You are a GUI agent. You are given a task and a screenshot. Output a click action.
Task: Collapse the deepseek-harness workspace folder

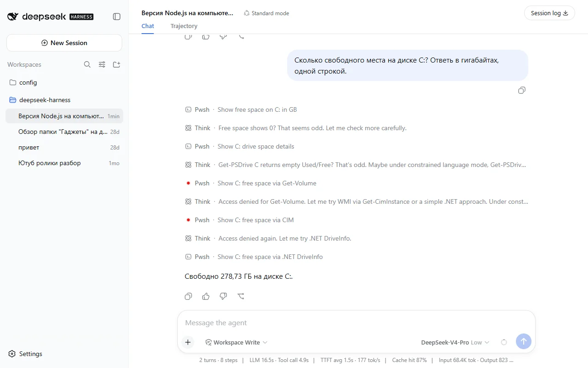[64, 100]
